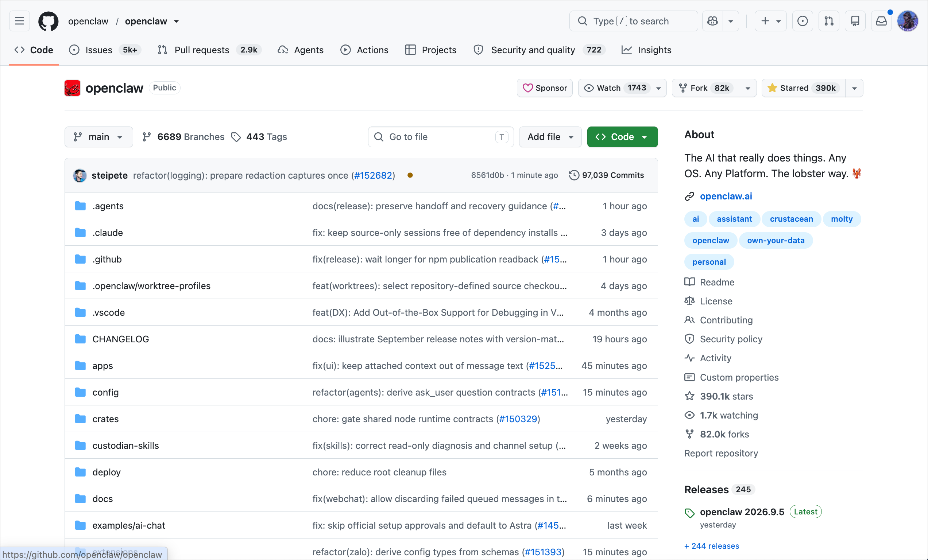Switch to the Pull requests tab

click(209, 50)
